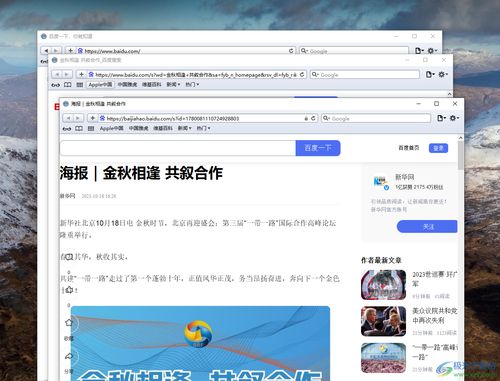Open Apple中国 bookmark in front window
This screenshot has width=500, height=381.
coord(112,128)
